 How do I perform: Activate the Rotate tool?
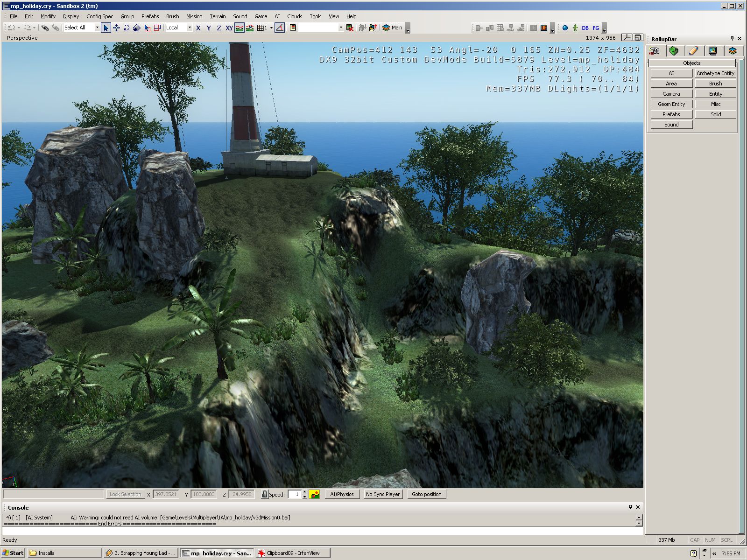[127, 28]
